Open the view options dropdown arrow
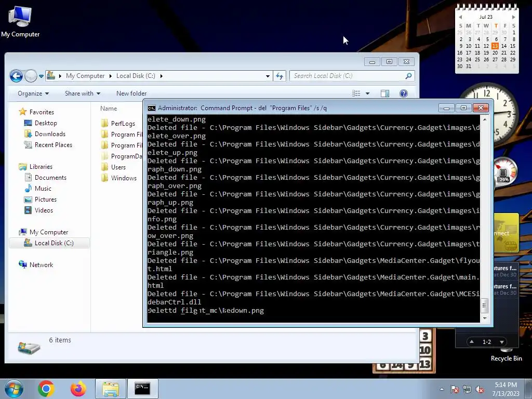 coord(367,94)
